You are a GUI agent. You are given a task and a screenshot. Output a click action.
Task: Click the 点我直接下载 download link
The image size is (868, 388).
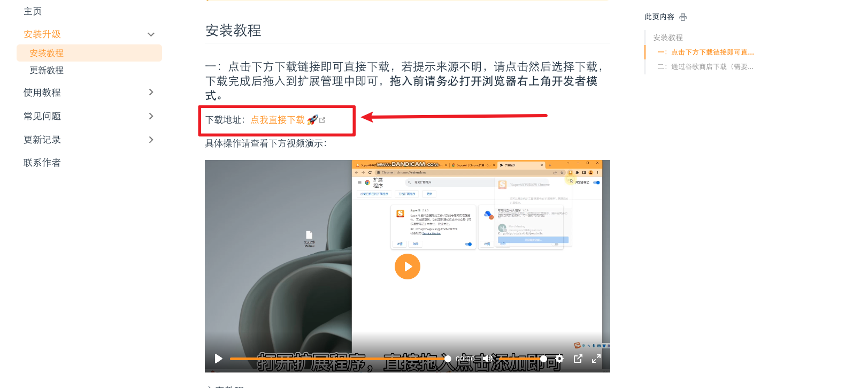click(x=278, y=120)
